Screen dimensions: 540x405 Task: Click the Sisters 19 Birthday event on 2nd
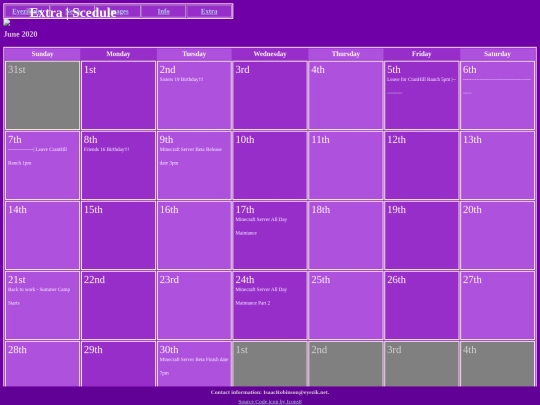[181, 79]
